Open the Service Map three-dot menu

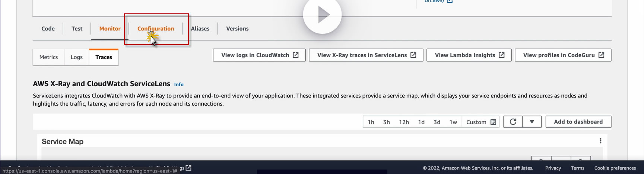(x=600, y=141)
